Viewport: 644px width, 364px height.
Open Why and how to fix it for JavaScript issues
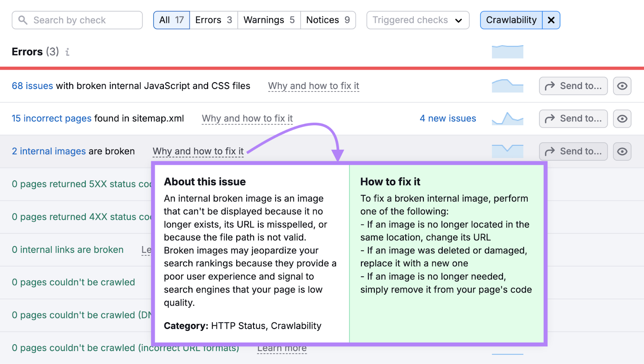pos(314,86)
